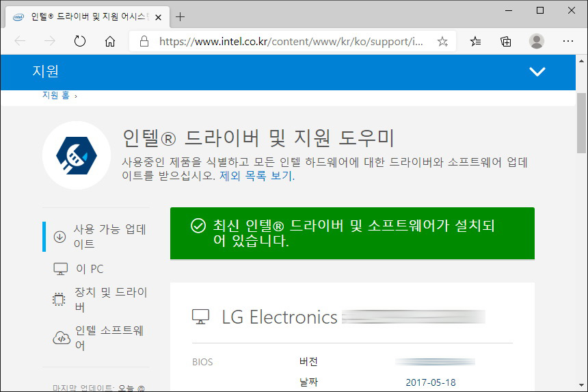Click the download arrow sidebar icon
The image size is (588, 392).
[x=59, y=237]
